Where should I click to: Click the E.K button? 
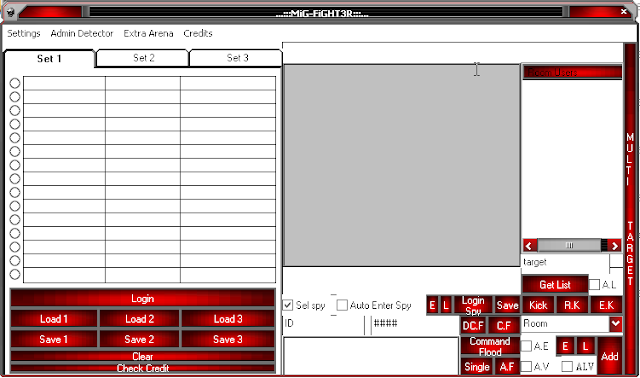pos(606,305)
